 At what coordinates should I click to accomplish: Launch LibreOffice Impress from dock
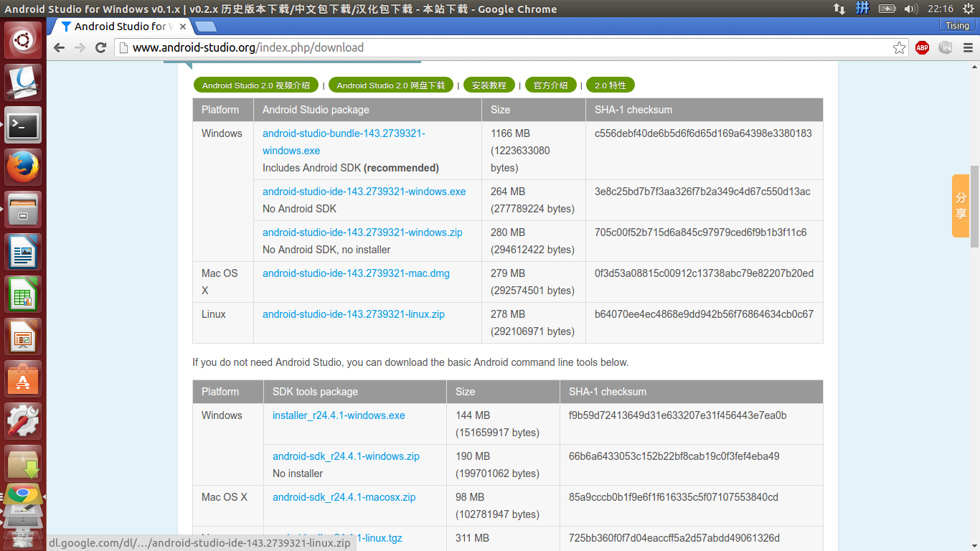24,336
